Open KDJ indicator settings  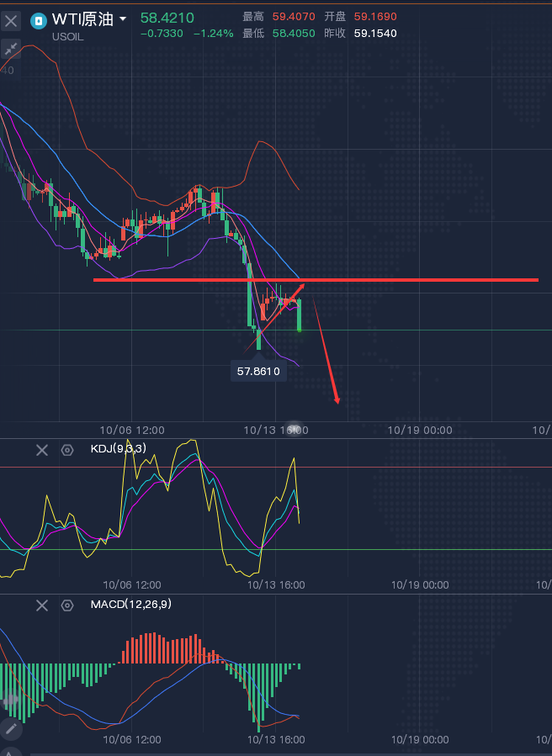(67, 450)
